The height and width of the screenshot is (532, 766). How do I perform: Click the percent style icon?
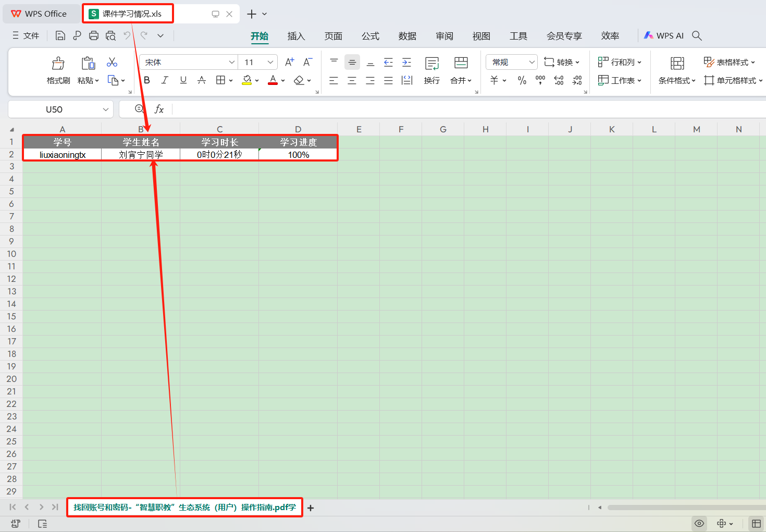[522, 80]
